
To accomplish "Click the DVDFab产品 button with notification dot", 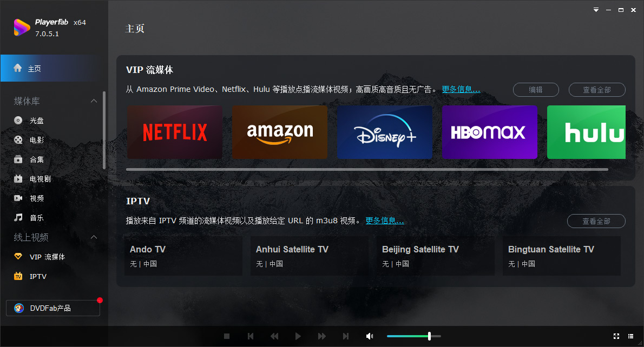I will (x=52, y=308).
